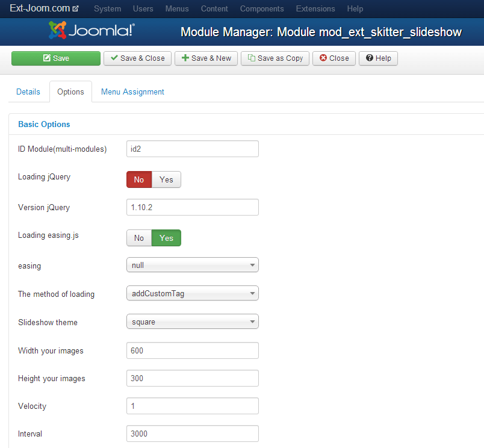This screenshot has height=448, width=484.
Task: Select the Options tab
Action: (x=70, y=92)
